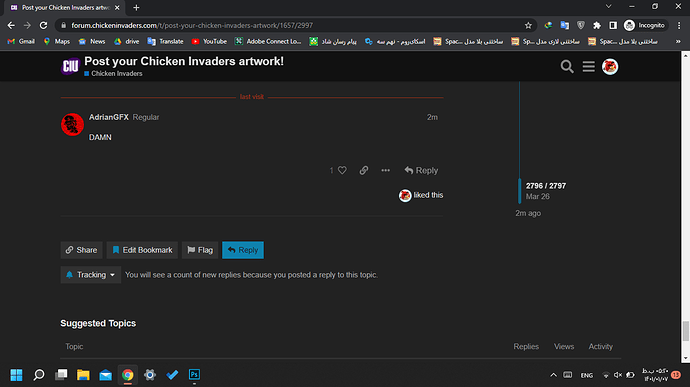Image resolution: width=690 pixels, height=387 pixels.
Task: Click the CIU forum logo
Action: (70, 66)
